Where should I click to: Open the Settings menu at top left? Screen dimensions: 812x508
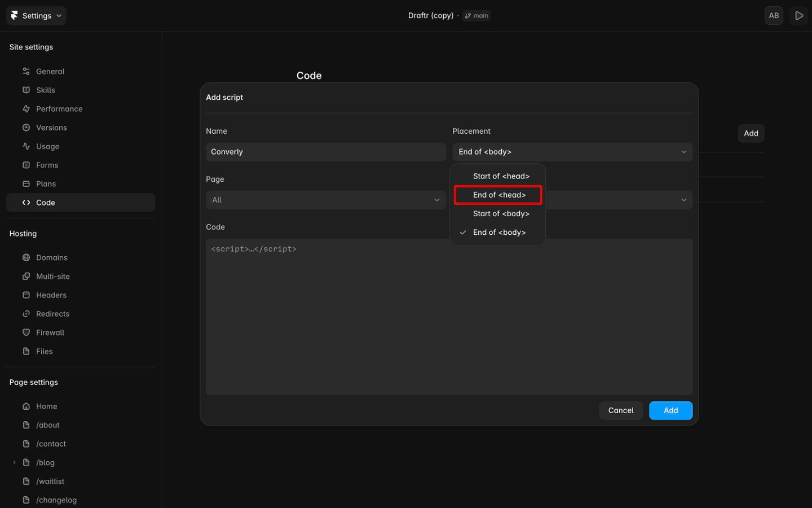point(36,16)
